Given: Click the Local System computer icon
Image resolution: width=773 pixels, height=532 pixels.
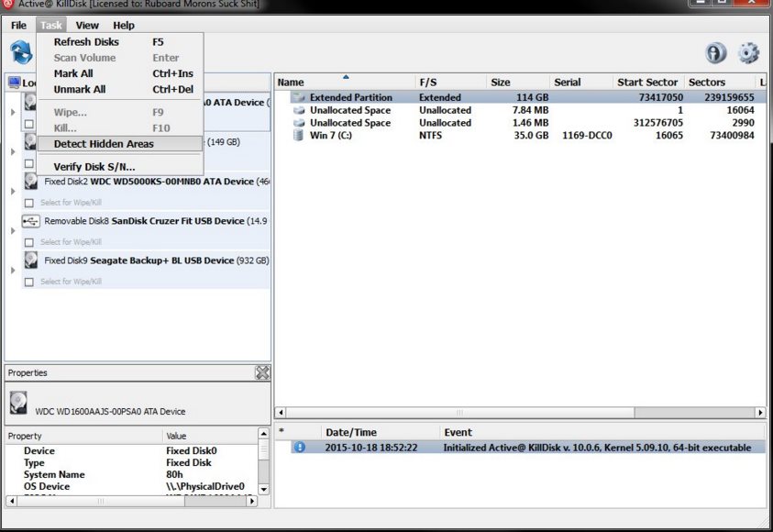Looking at the screenshot, I should 15,83.
